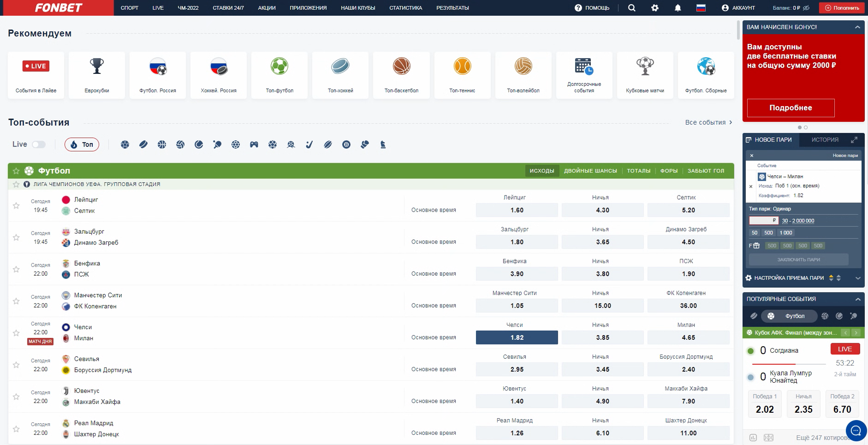The height and width of the screenshot is (445, 868).
Task: Choose the esports gamepad filter icon
Action: [x=254, y=145]
